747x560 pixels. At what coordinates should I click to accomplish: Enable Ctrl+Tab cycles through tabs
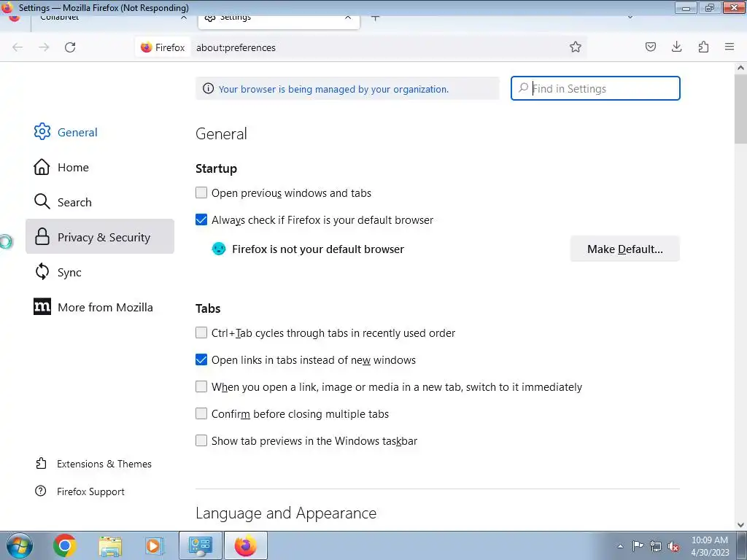[201, 332]
